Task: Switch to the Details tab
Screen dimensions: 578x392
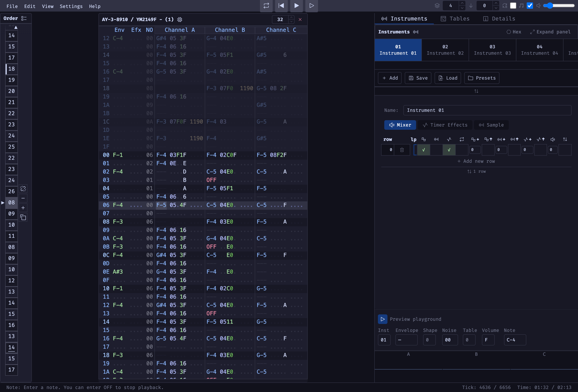Action: 499,19
